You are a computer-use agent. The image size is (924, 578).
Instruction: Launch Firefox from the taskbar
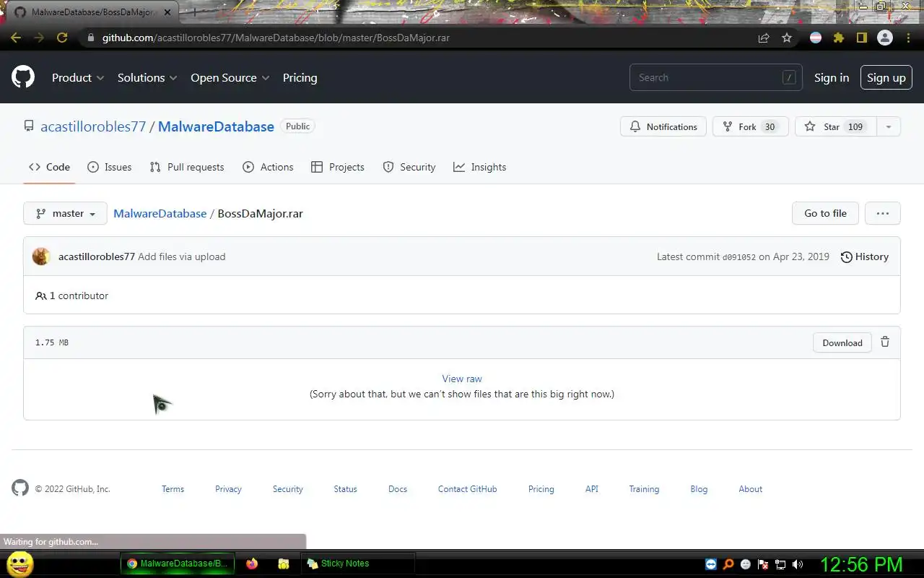252,564
